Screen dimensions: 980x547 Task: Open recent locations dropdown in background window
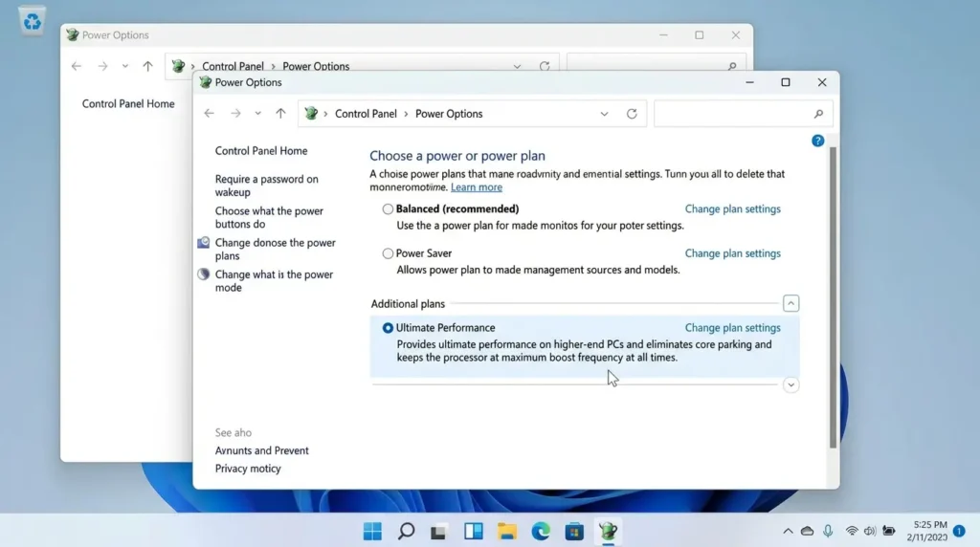coord(125,66)
